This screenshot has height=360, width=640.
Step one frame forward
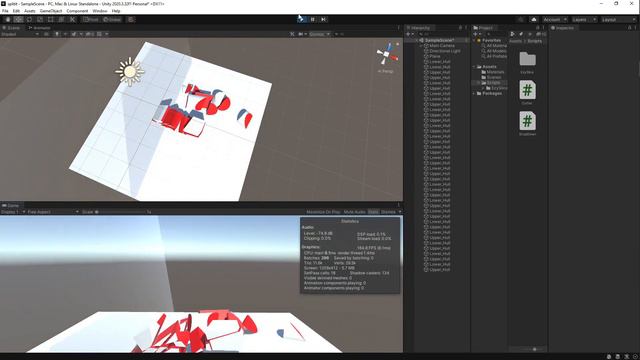point(324,19)
